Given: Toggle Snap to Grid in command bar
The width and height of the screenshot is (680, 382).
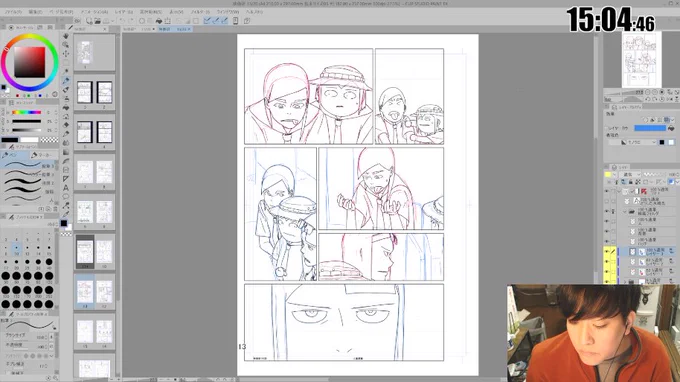Looking at the screenshot, I should tap(224, 20).
